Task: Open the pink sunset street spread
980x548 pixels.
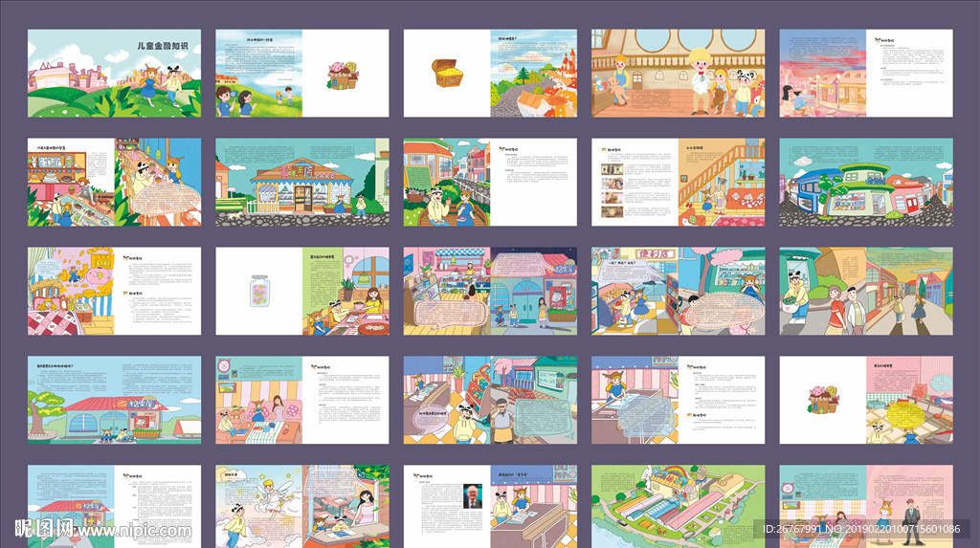Action: pos(866,73)
